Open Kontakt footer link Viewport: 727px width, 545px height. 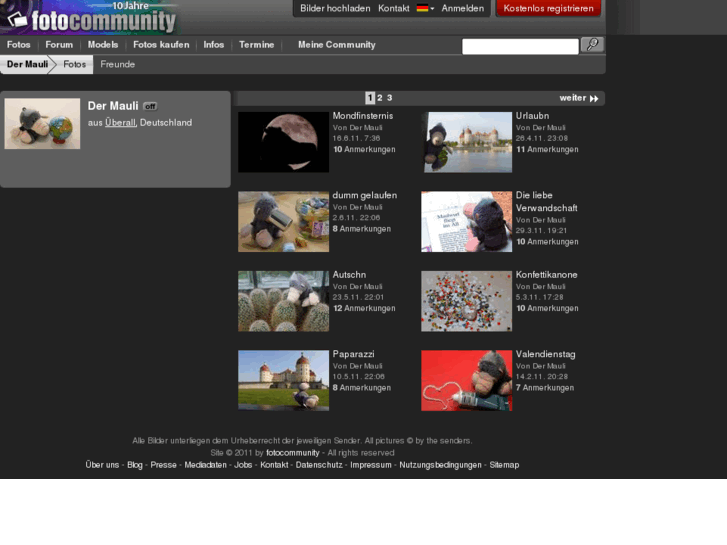[x=274, y=465]
